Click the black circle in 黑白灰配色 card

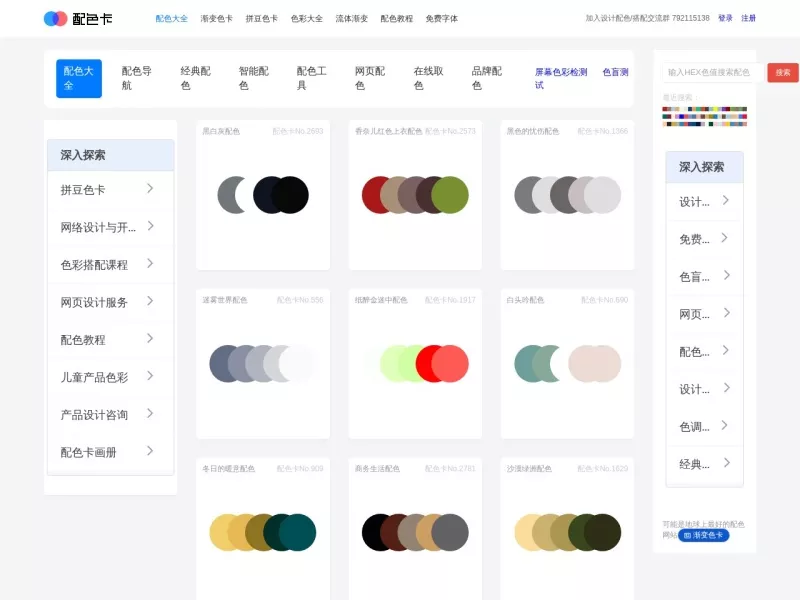point(290,195)
